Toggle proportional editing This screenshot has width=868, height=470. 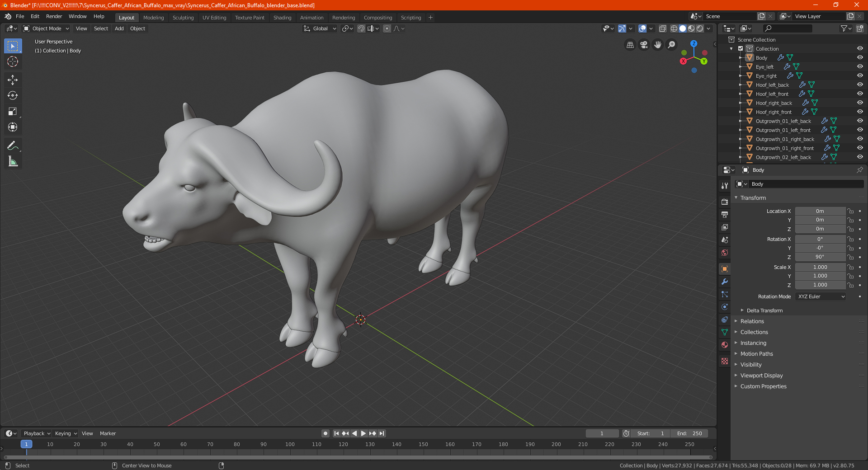pyautogui.click(x=387, y=28)
